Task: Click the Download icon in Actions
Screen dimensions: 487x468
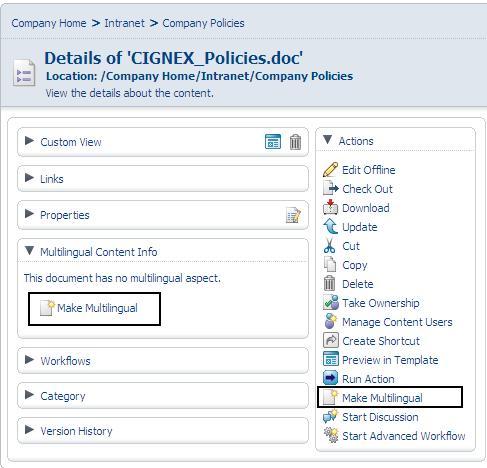Action: tap(330, 208)
